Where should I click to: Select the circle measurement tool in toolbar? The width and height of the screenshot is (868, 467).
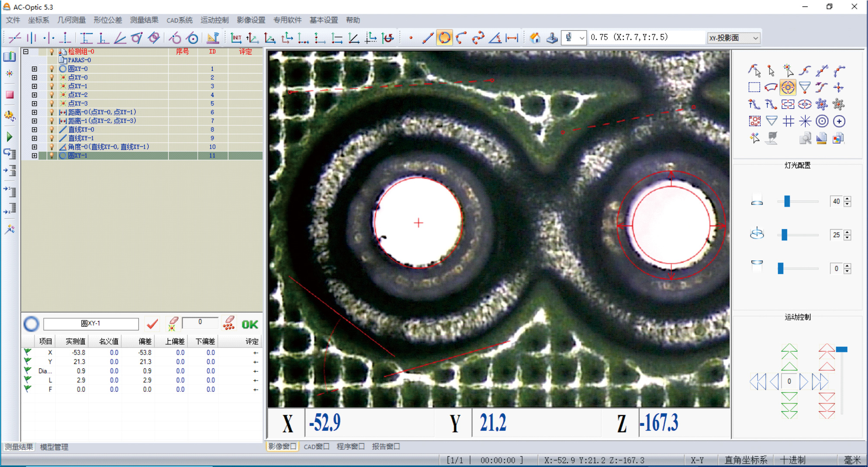[444, 38]
